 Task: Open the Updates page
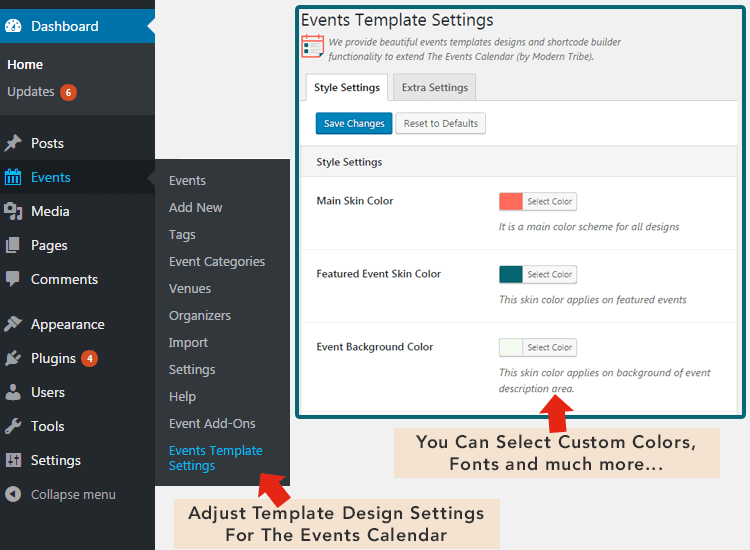coord(31,91)
